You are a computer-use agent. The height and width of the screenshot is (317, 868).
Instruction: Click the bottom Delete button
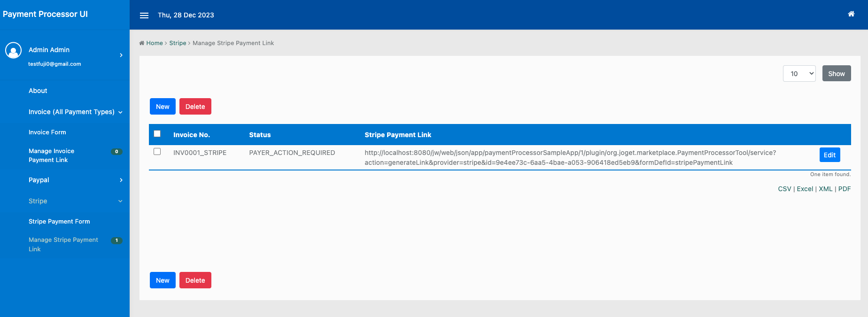point(195,280)
